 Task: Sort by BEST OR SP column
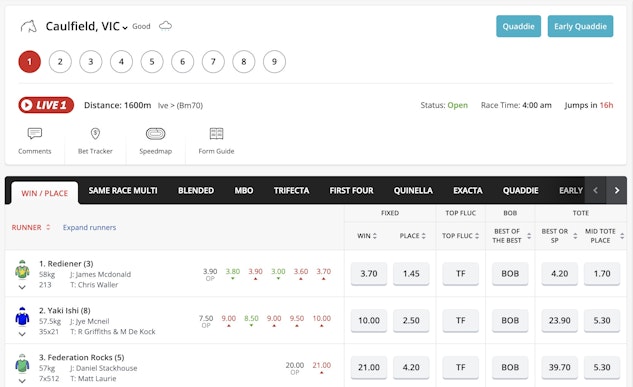[560, 236]
